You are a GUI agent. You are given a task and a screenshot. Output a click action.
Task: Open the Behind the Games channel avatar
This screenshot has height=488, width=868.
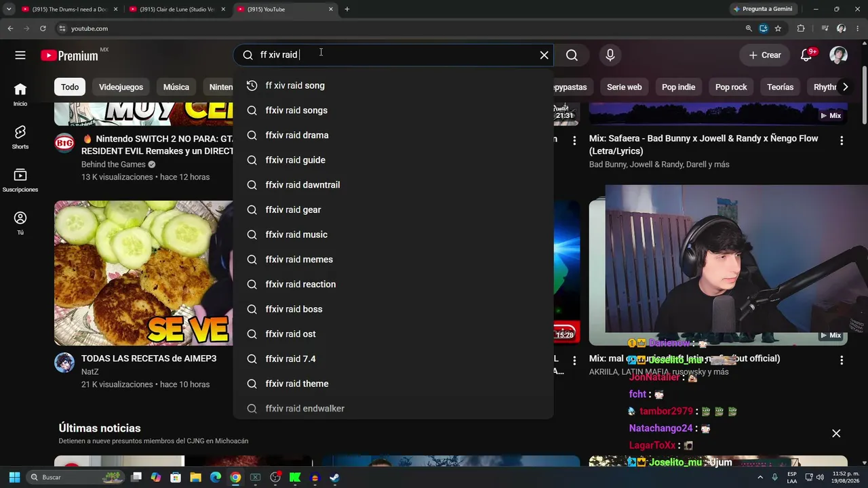pos(64,143)
